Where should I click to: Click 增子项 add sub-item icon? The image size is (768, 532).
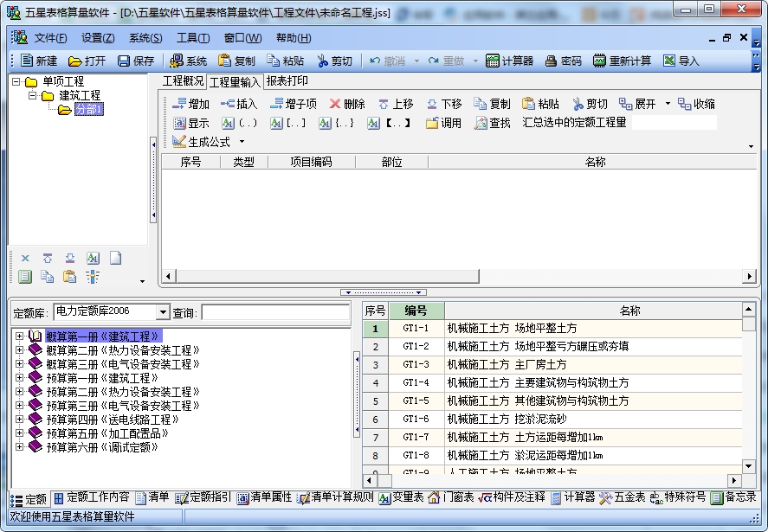pos(277,104)
